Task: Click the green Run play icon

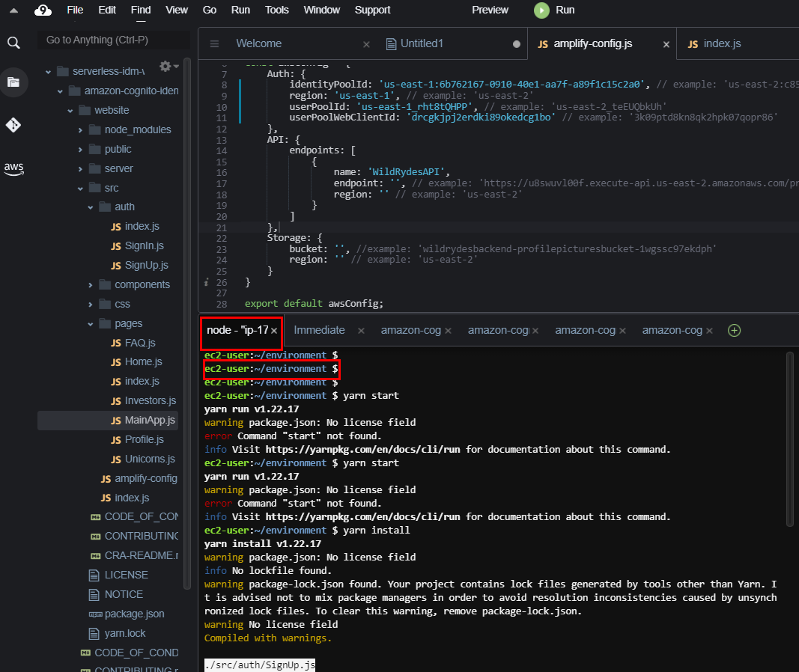Action: (541, 10)
